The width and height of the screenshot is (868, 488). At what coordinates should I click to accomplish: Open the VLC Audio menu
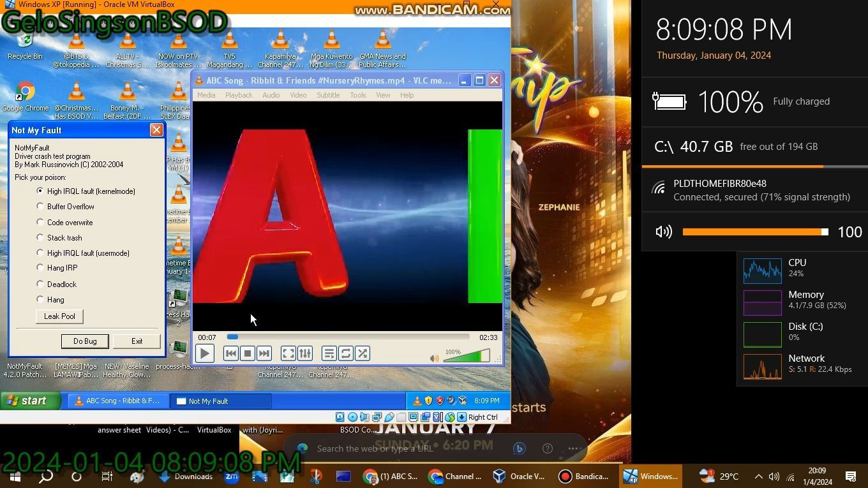(271, 95)
